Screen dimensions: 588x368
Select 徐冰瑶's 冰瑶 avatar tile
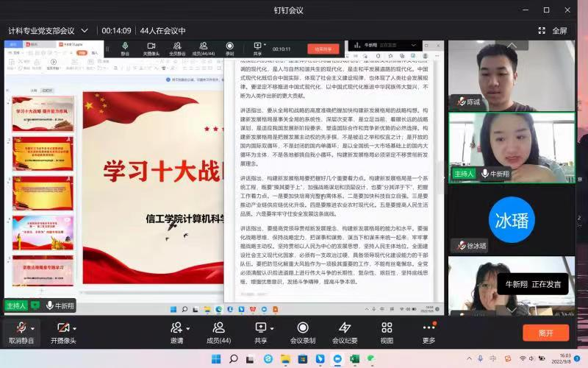[x=512, y=219]
